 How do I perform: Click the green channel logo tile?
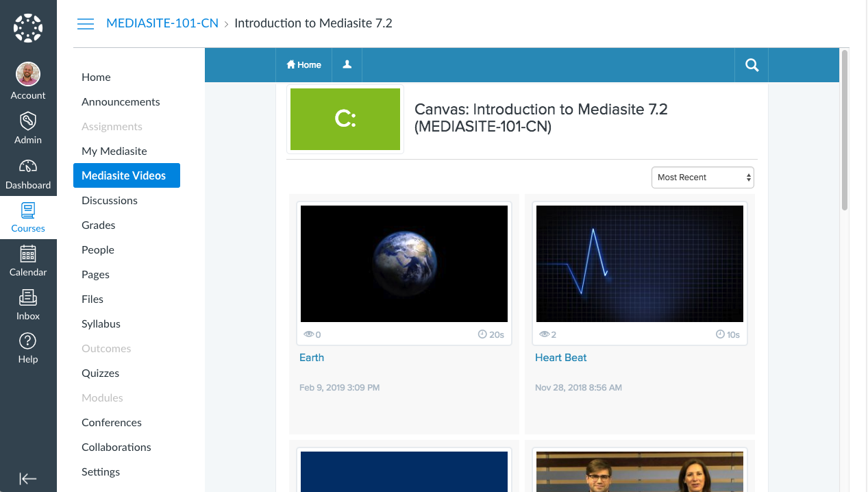[345, 119]
